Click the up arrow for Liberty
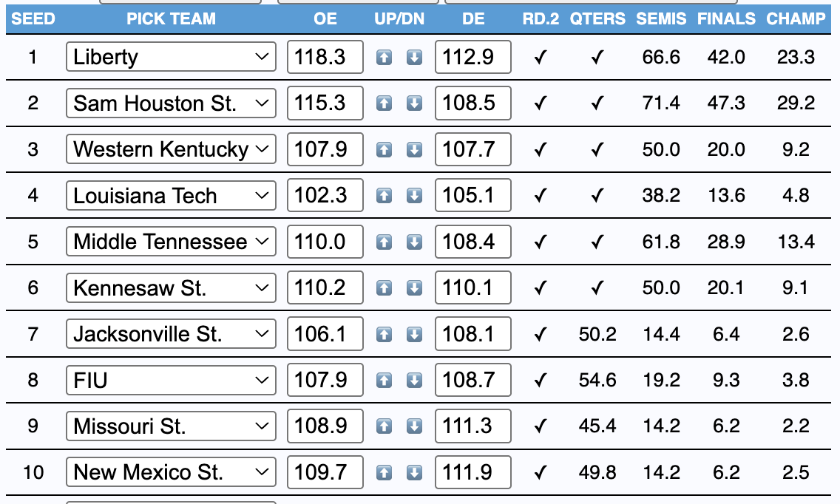The height and width of the screenshot is (504, 840). [384, 58]
